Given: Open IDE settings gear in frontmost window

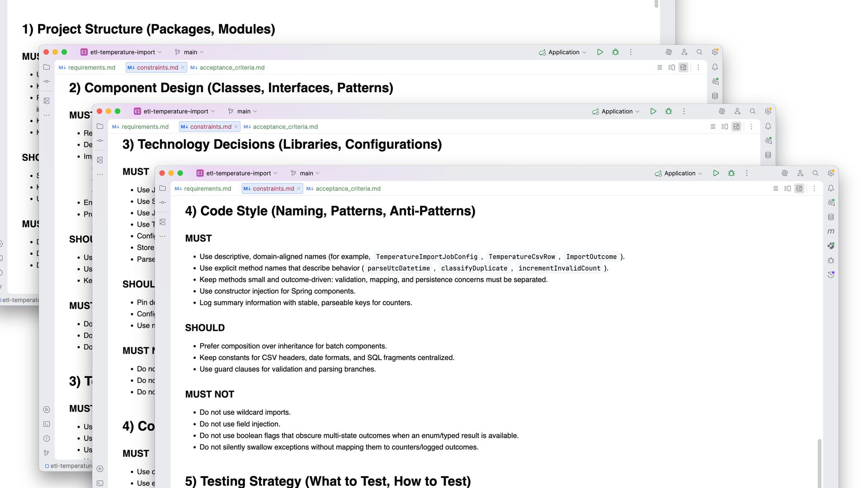Looking at the screenshot, I should pyautogui.click(x=830, y=173).
